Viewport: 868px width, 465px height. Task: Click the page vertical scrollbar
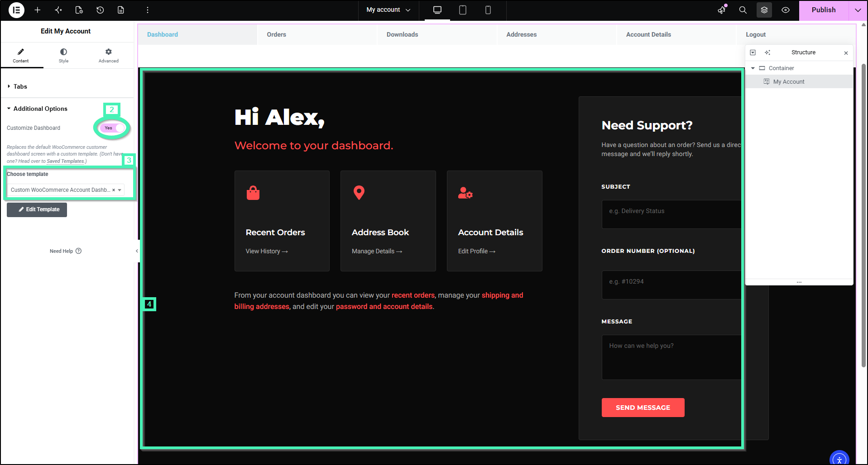864,215
